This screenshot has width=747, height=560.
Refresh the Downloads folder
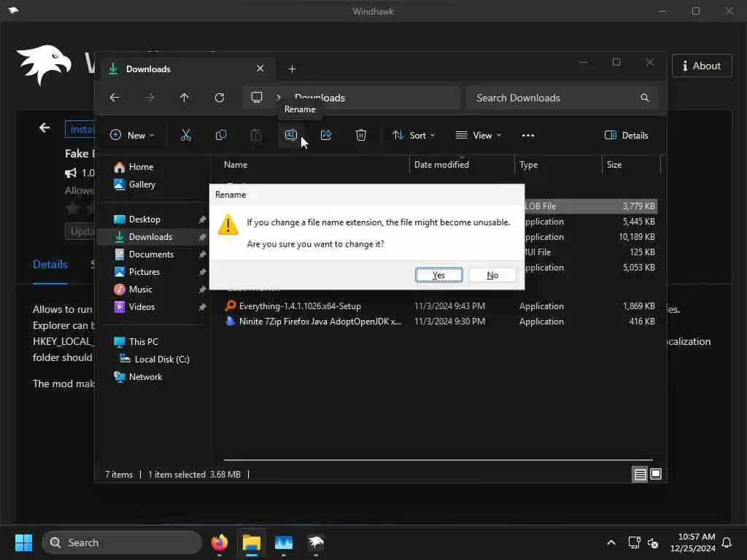coord(220,98)
